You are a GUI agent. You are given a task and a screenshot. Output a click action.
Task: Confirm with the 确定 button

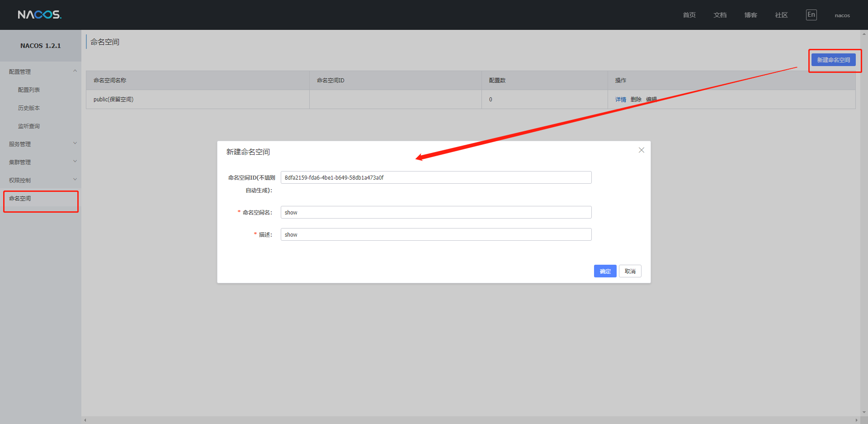[605, 271]
